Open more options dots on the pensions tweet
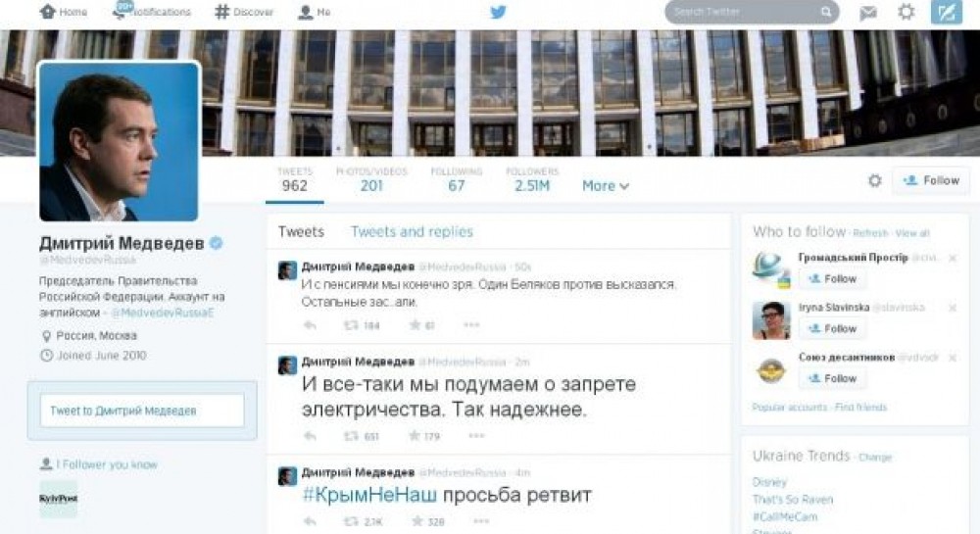 point(471,324)
